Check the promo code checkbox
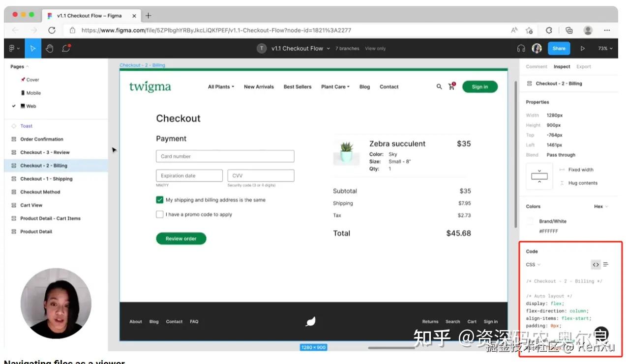Viewport: 626px width, 364px height. (x=159, y=214)
